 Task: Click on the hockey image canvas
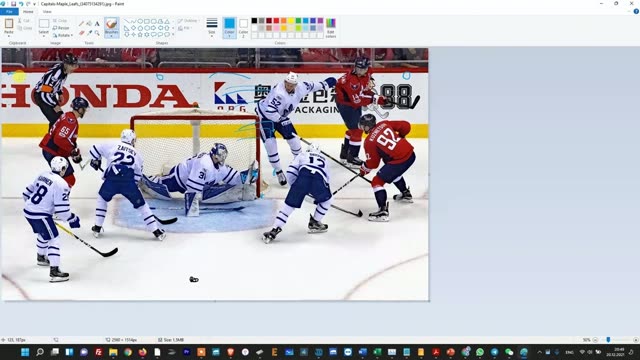point(215,174)
